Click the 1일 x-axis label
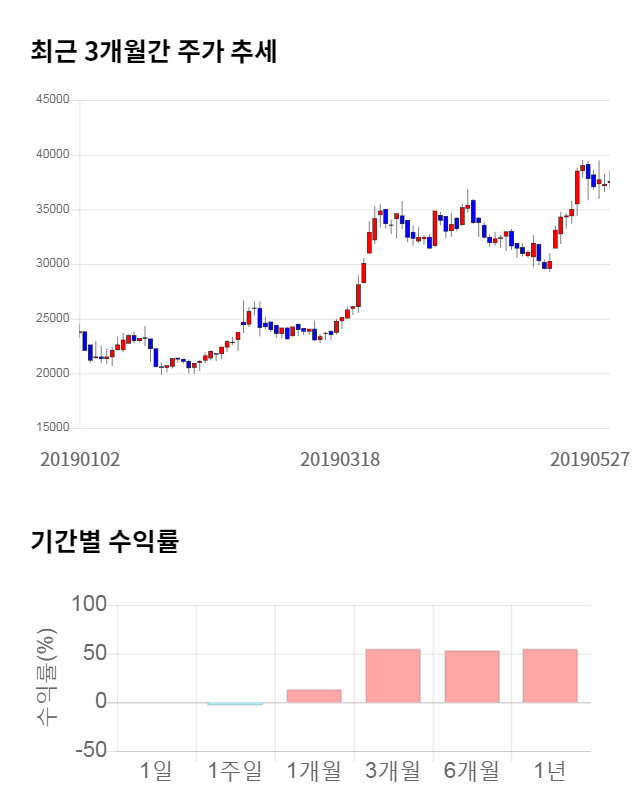Viewport: 640px width, 810px height. tap(156, 771)
